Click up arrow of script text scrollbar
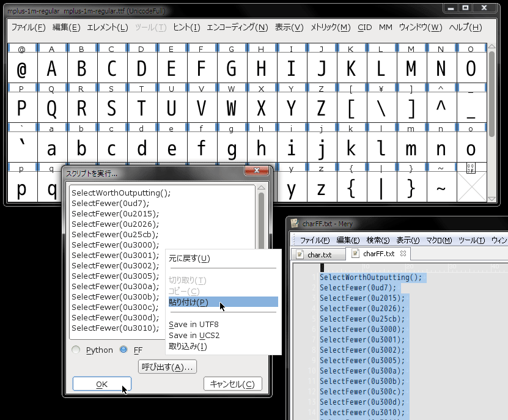 261,188
